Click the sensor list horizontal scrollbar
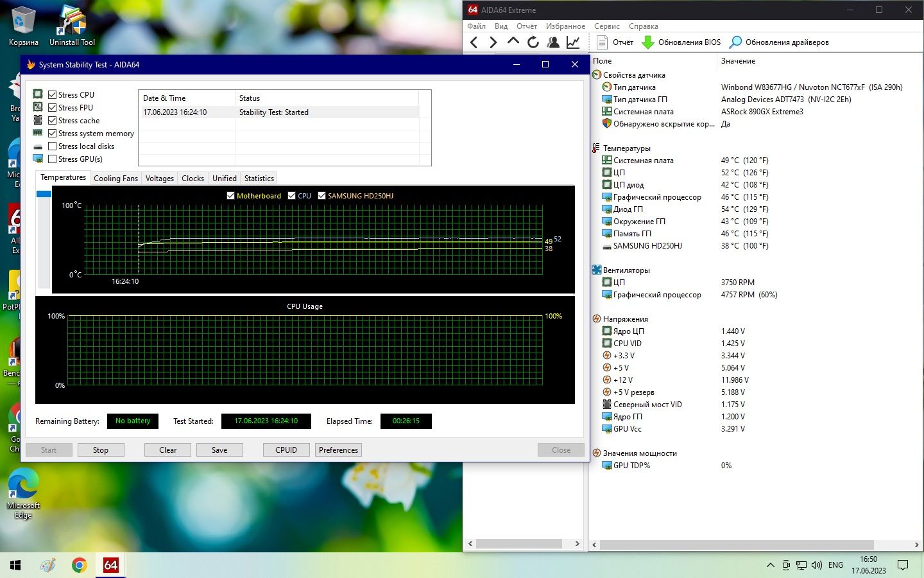The height and width of the screenshot is (578, 924). [737, 545]
